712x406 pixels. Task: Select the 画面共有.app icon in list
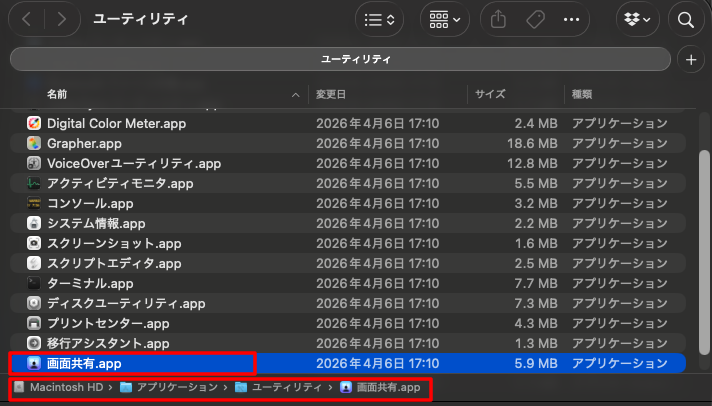pyautogui.click(x=34, y=363)
